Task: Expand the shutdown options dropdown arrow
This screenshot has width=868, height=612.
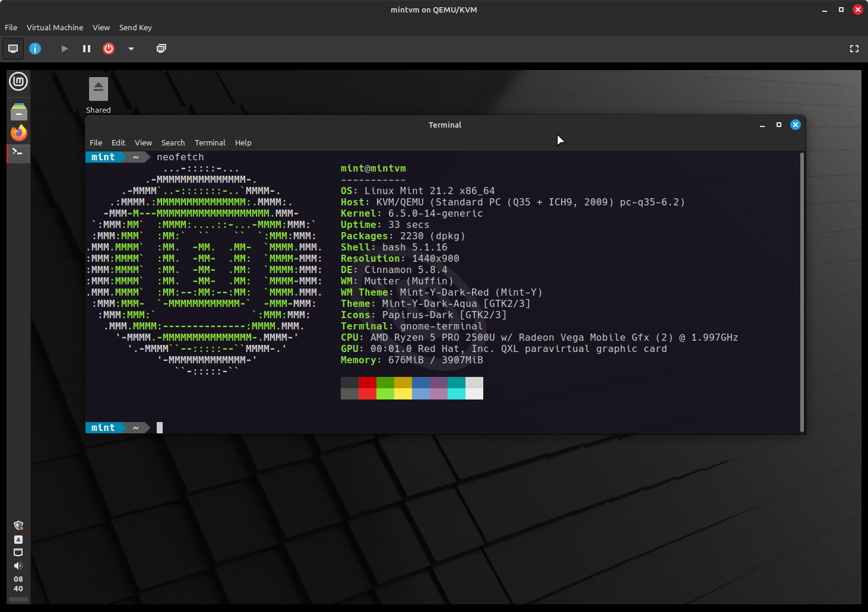Action: click(x=131, y=49)
